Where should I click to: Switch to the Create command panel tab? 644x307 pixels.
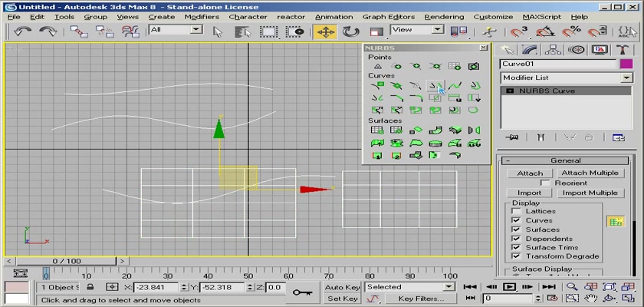(x=508, y=50)
